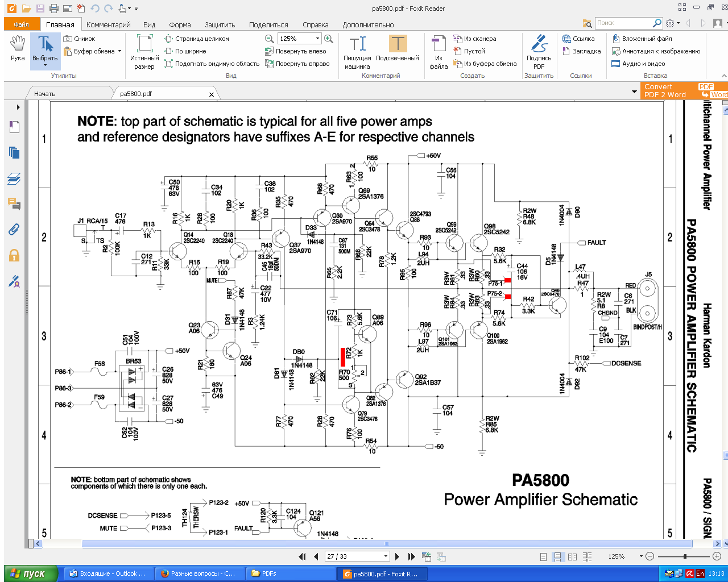Open the document tab list arrow

click(635, 92)
